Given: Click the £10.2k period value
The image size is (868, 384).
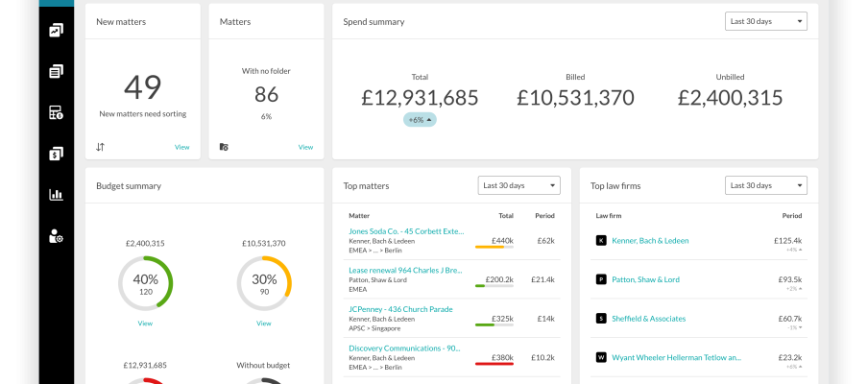Looking at the screenshot, I should 542,357.
